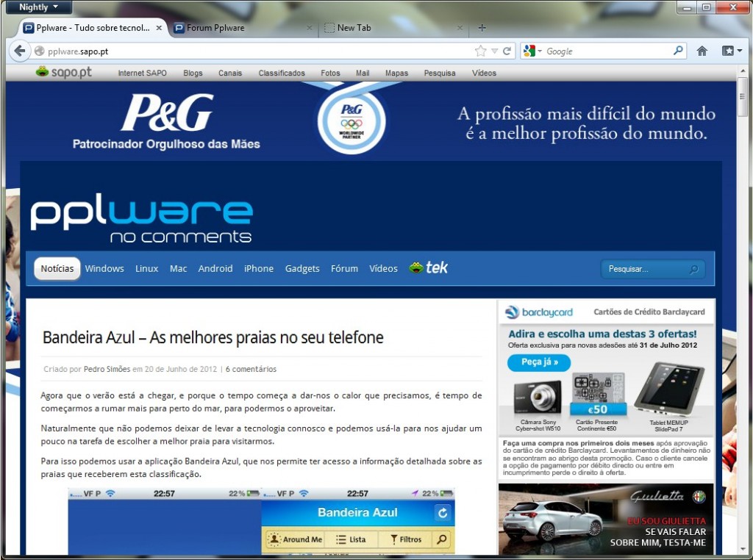This screenshot has height=560, width=753.
Task: Click the barclaycard logo
Action: click(539, 312)
